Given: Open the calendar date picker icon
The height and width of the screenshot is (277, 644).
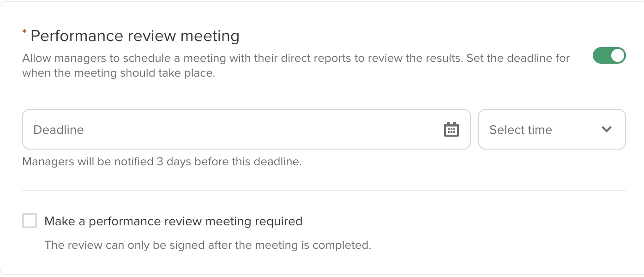Looking at the screenshot, I should [x=451, y=130].
